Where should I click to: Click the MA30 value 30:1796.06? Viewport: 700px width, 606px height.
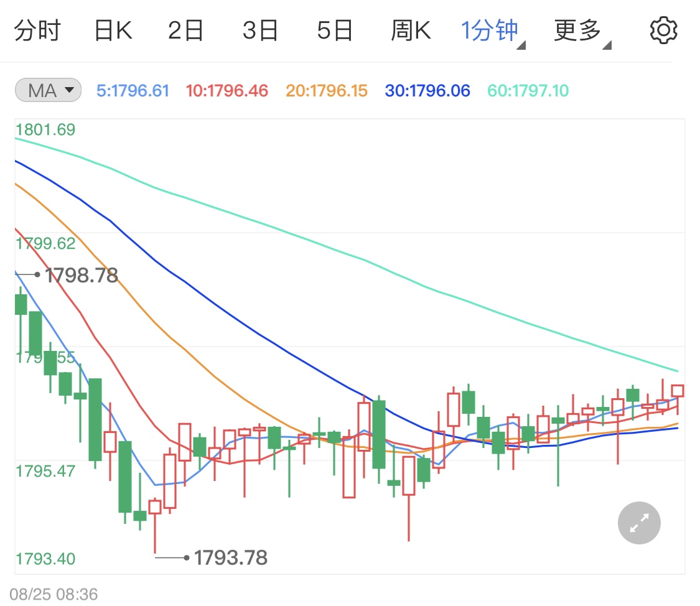pyautogui.click(x=427, y=91)
